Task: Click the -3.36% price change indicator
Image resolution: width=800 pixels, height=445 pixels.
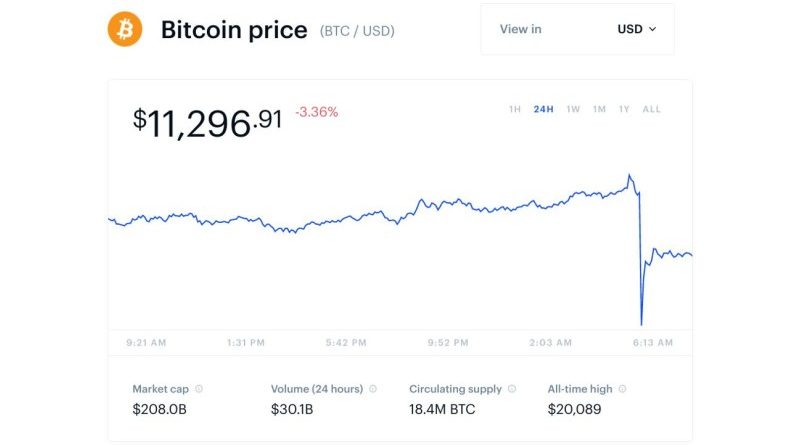Action: coord(316,112)
